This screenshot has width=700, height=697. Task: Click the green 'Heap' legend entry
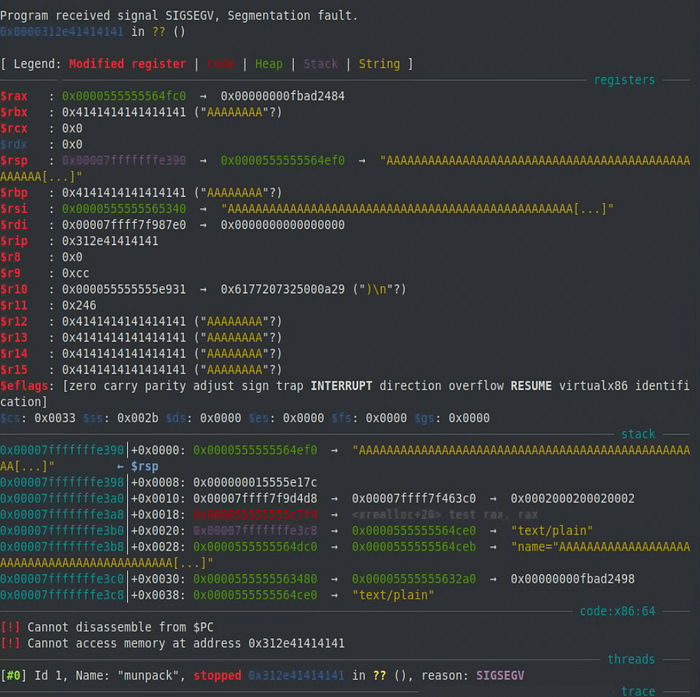268,64
